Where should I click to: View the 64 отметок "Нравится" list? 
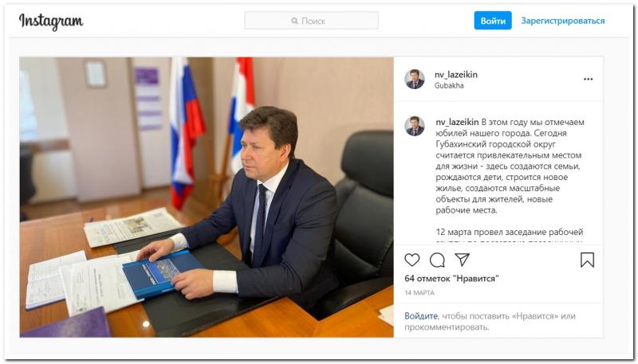coord(451,278)
